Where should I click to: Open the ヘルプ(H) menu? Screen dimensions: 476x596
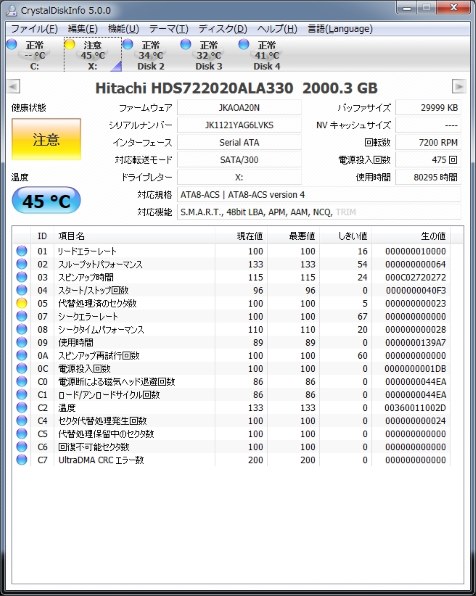pyautogui.click(x=277, y=29)
